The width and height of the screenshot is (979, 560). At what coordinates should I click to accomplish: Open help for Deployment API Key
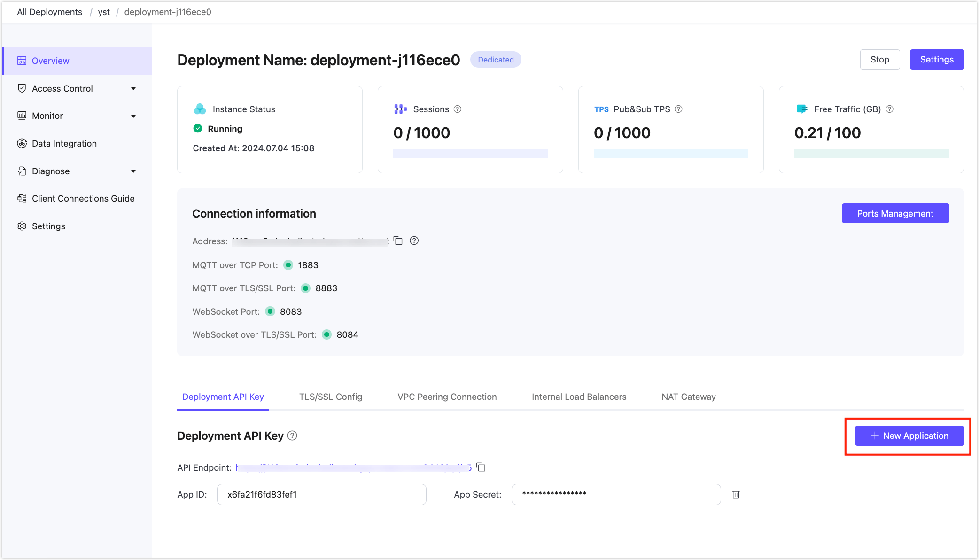pyautogui.click(x=292, y=436)
